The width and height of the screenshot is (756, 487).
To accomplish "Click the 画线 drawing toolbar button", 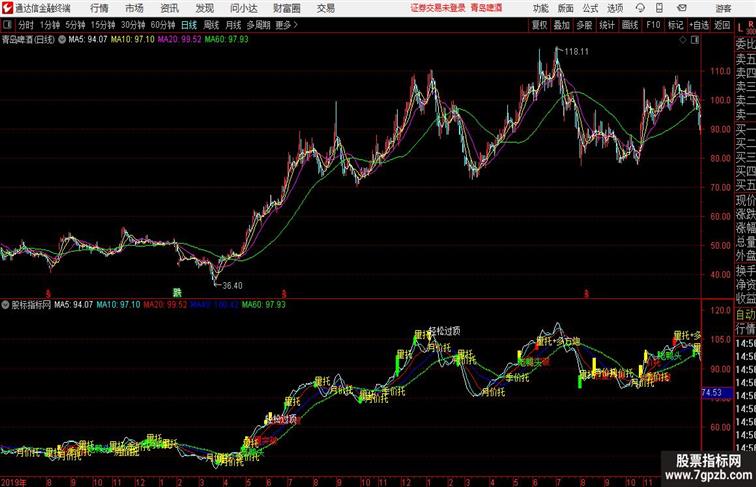I will point(630,25).
